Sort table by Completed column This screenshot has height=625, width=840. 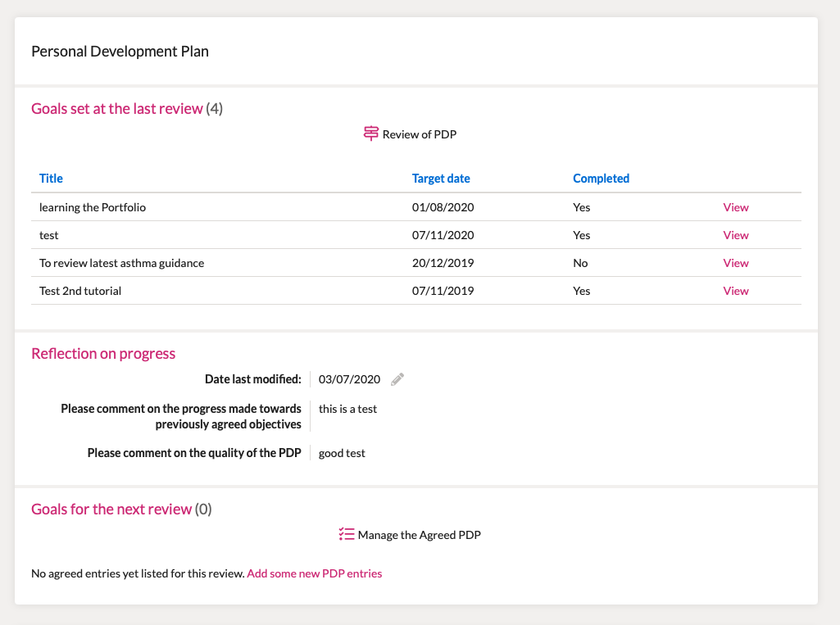601,179
